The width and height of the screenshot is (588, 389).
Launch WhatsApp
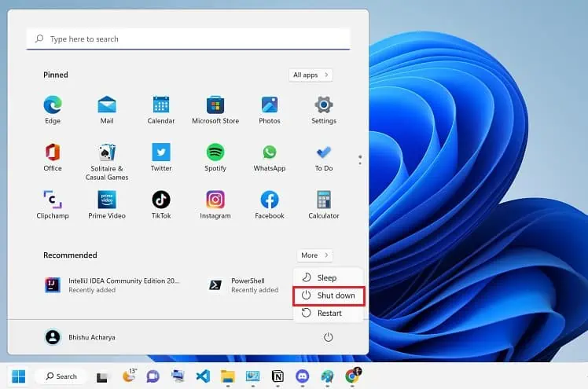(270, 157)
